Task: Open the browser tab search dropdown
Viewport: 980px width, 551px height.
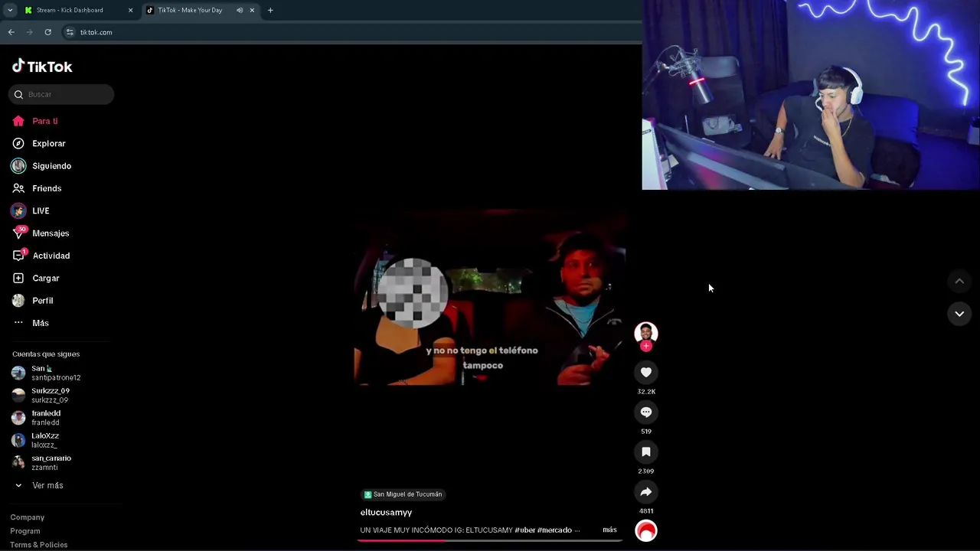Action: (x=10, y=10)
